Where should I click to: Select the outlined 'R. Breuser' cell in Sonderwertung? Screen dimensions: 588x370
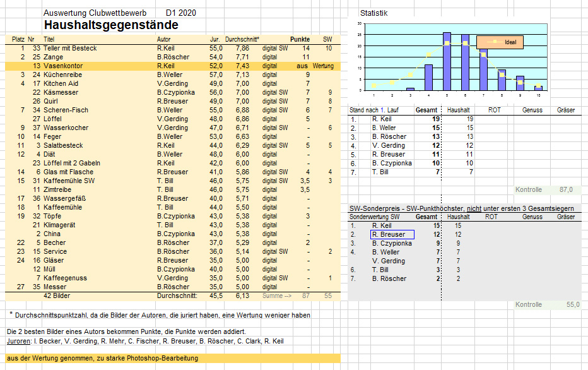(392, 234)
